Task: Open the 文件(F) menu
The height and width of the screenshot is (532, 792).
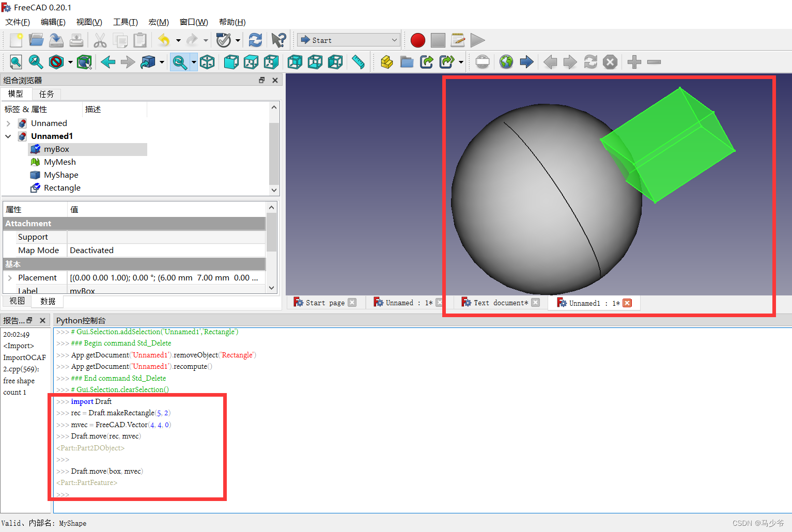Action: tap(18, 22)
